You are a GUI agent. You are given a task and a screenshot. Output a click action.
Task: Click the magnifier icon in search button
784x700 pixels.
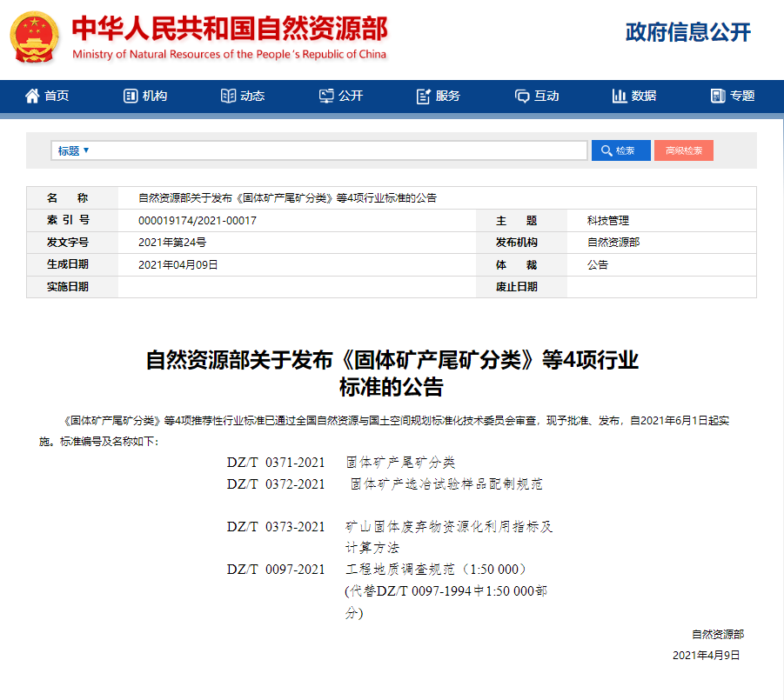tap(606, 150)
